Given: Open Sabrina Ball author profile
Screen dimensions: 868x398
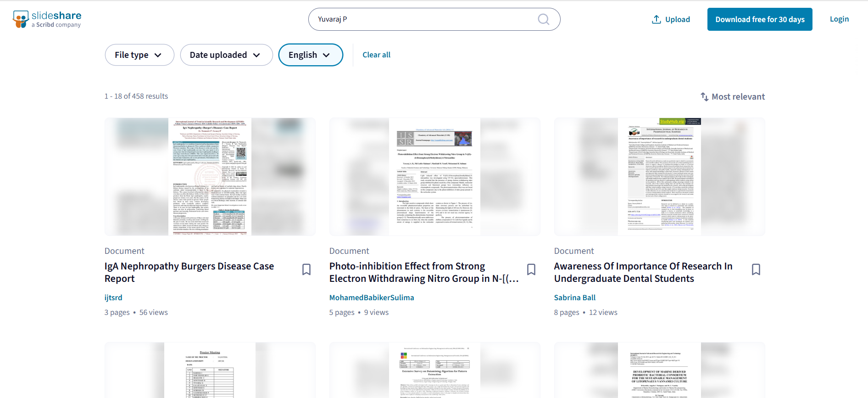Looking at the screenshot, I should tap(575, 297).
